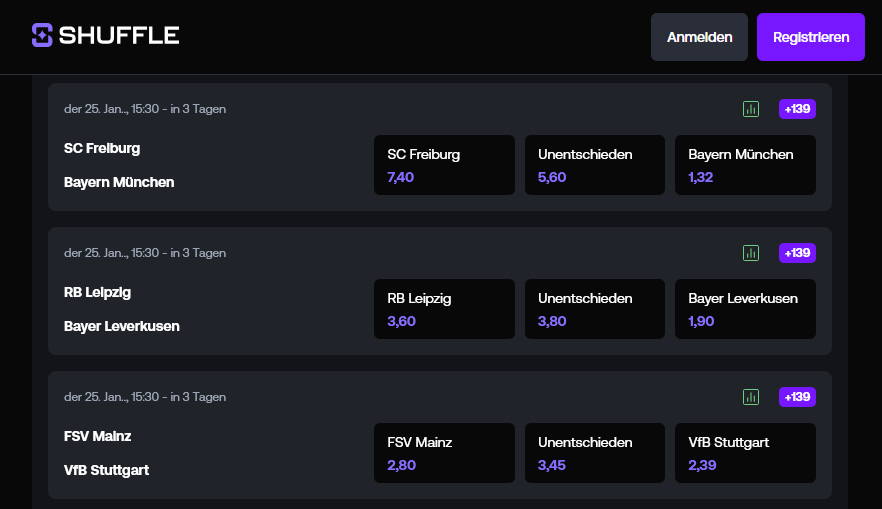The width and height of the screenshot is (882, 509).
Task: Show +139 more markets for FSV Mainz match
Action: tap(797, 397)
